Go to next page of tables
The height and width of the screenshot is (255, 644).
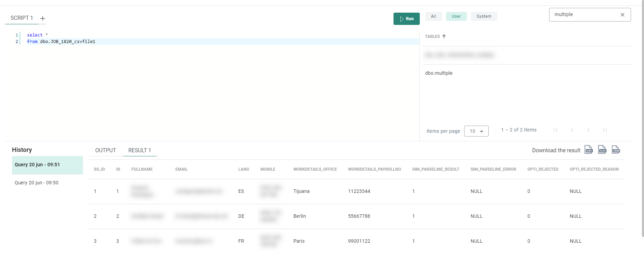pos(588,130)
